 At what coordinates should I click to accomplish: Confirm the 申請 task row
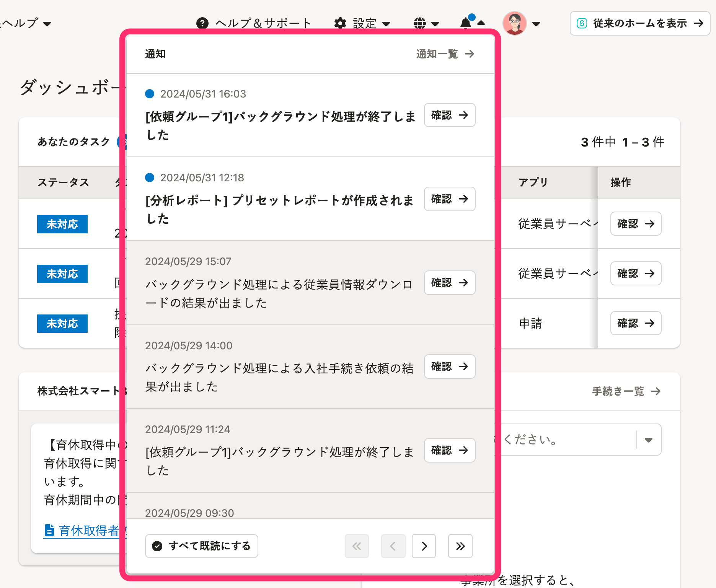point(635,323)
